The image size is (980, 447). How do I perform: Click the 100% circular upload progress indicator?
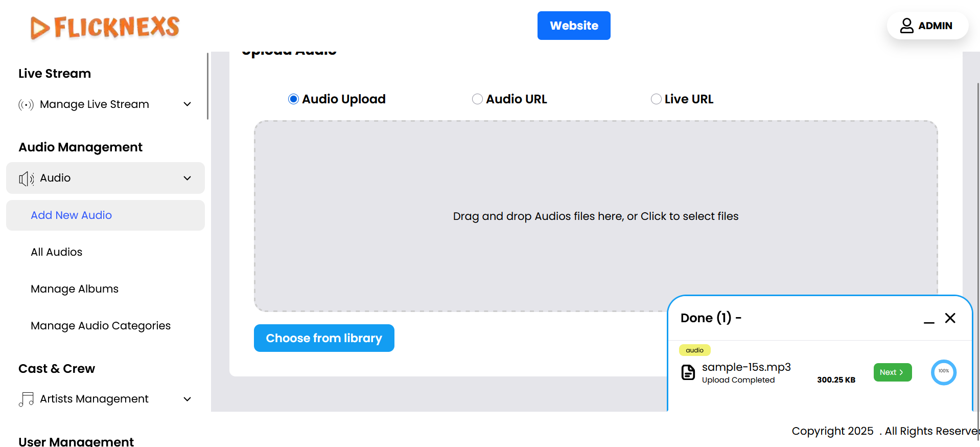click(943, 372)
